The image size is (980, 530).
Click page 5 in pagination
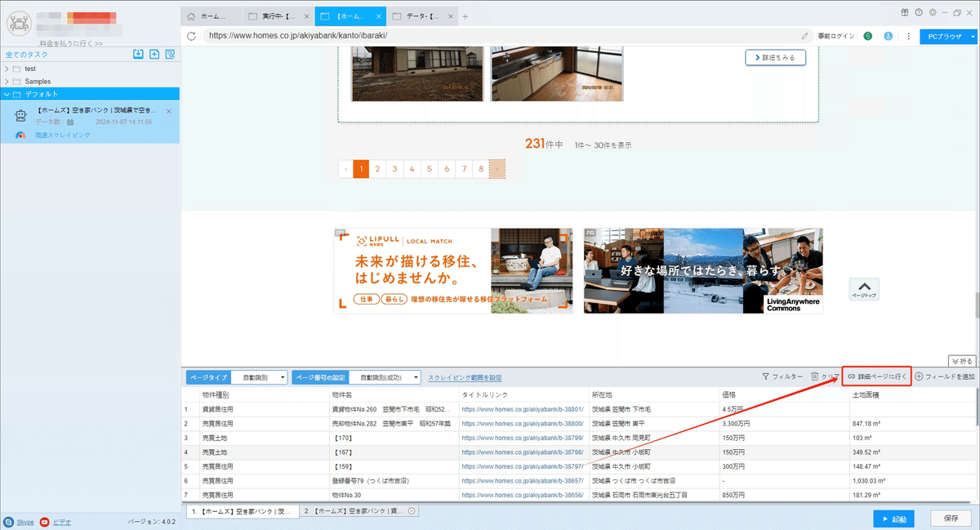(x=429, y=169)
